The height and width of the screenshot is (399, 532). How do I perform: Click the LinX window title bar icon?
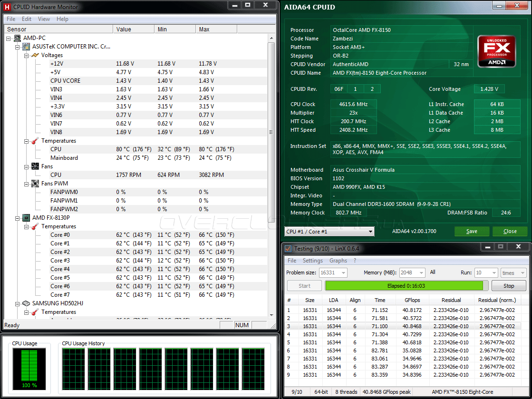288,248
